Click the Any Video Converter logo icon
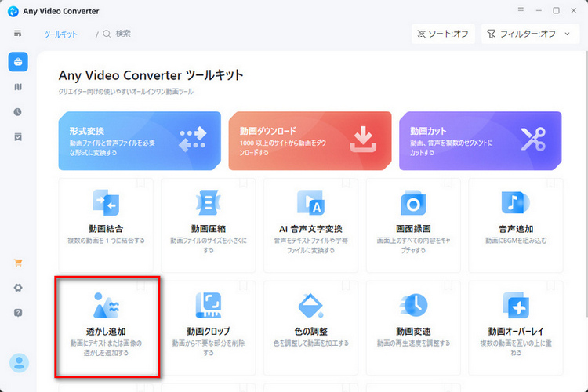 [13, 11]
